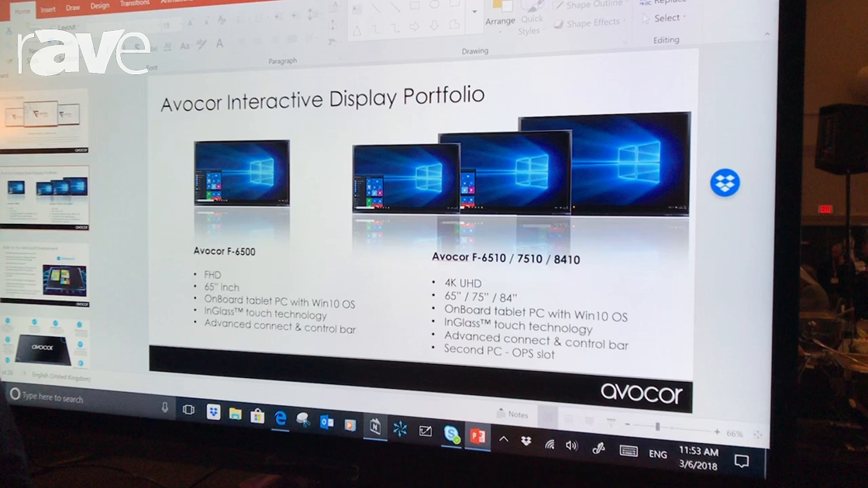Image resolution: width=868 pixels, height=488 pixels.
Task: Click the Dropbox system tray icon
Action: pos(526,442)
